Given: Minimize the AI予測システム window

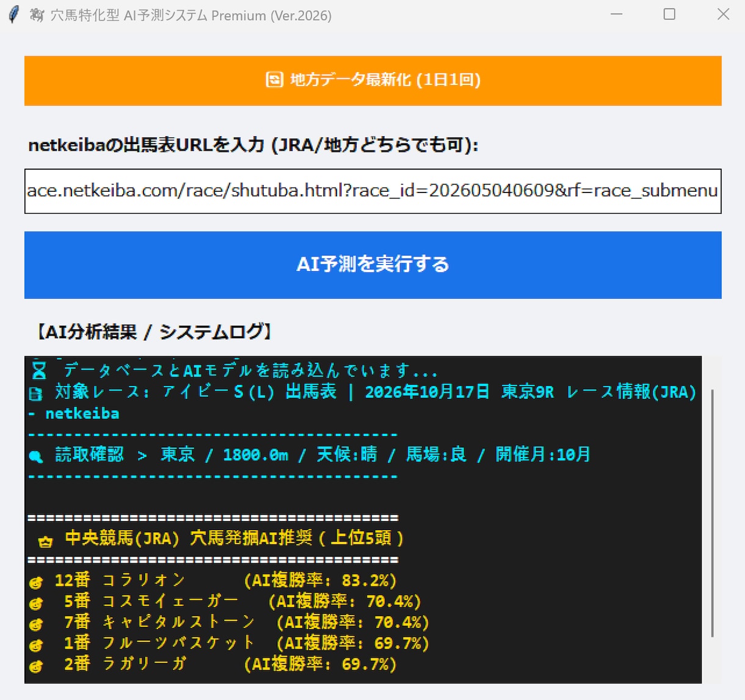Looking at the screenshot, I should [617, 14].
